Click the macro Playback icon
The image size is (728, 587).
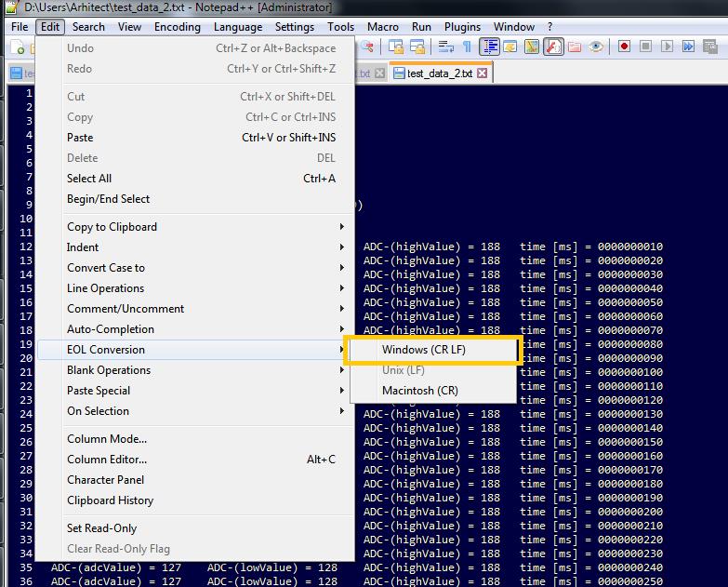click(x=667, y=47)
